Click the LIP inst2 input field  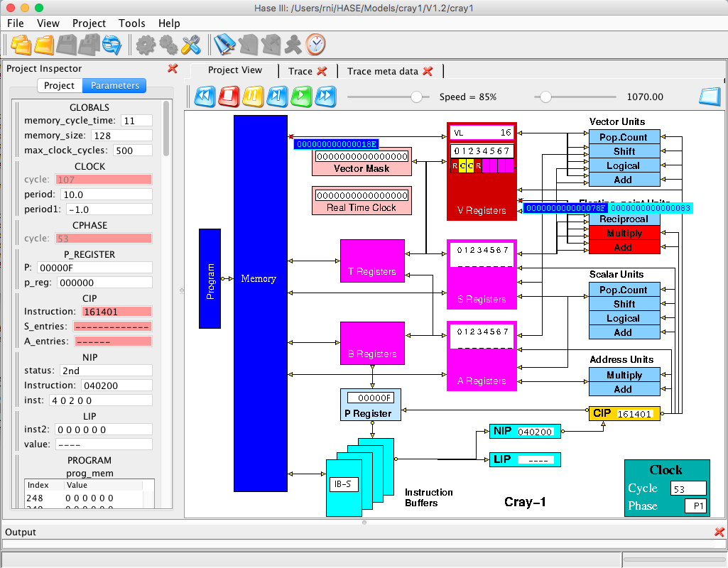coord(104,430)
